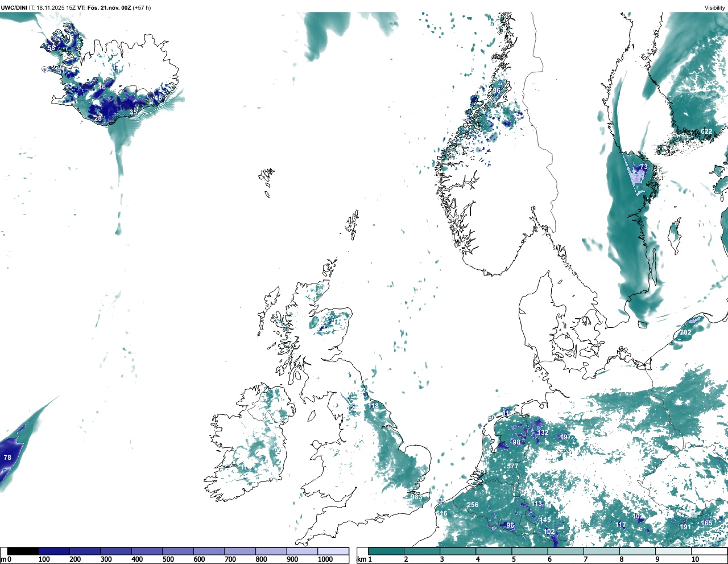Click the '516' value near the French coast
Viewport: 728px width, 564px height.
tap(442, 513)
